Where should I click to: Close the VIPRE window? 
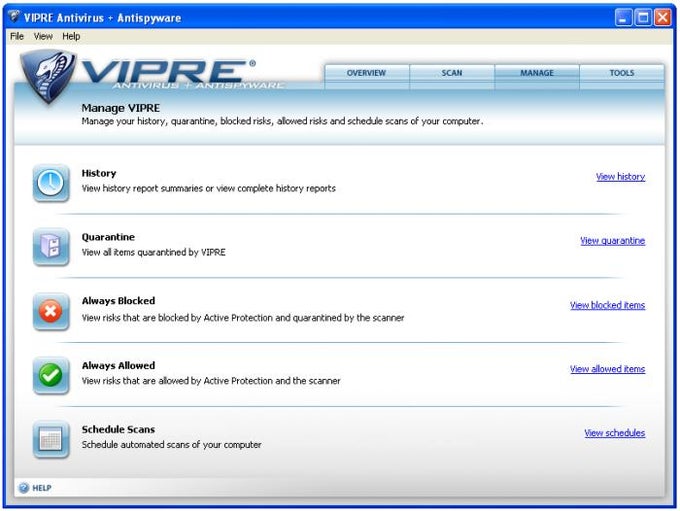point(663,18)
